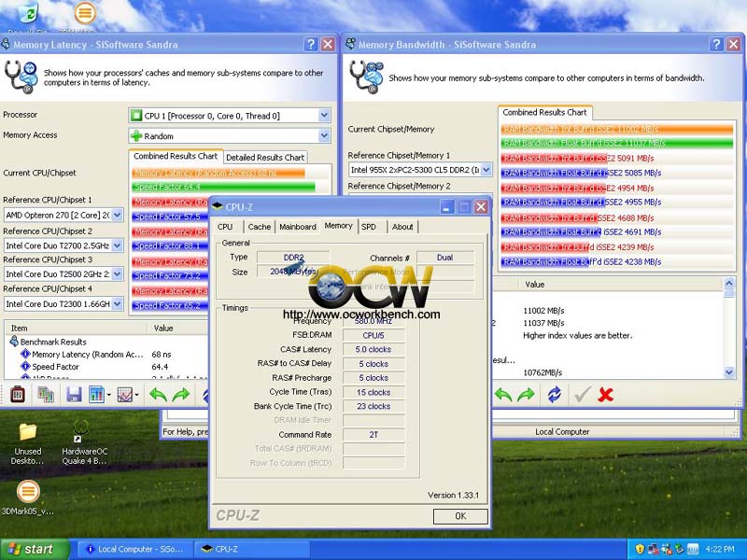Expand the Intel Core Duo T2700 reference dropdown
The height and width of the screenshot is (560, 747).
coord(63,245)
